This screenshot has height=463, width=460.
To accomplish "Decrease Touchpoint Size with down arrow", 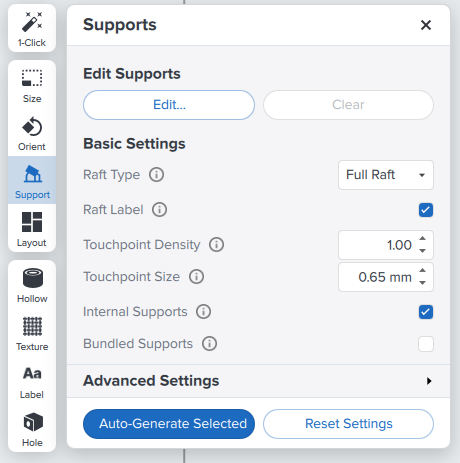I will pyautogui.click(x=422, y=283).
